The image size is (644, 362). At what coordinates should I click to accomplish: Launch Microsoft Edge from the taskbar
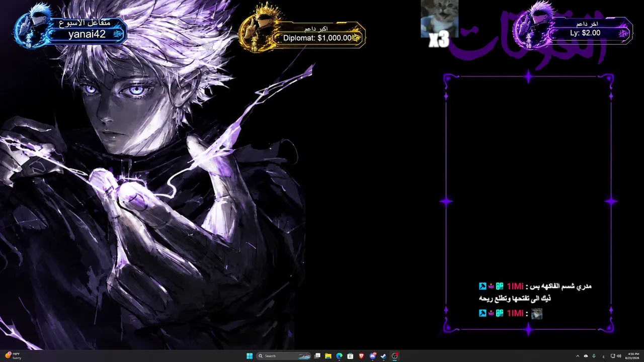point(339,356)
